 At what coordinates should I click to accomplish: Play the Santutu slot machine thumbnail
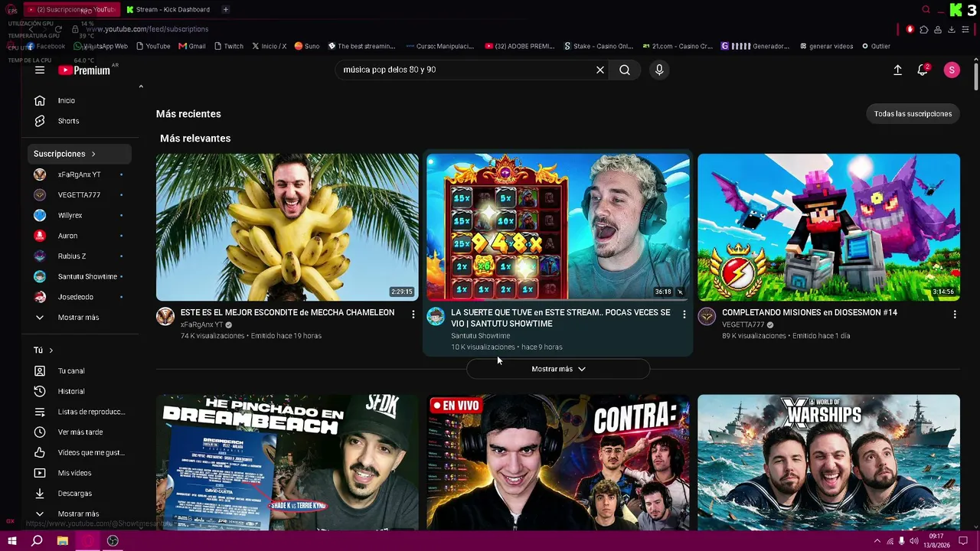coord(558,227)
